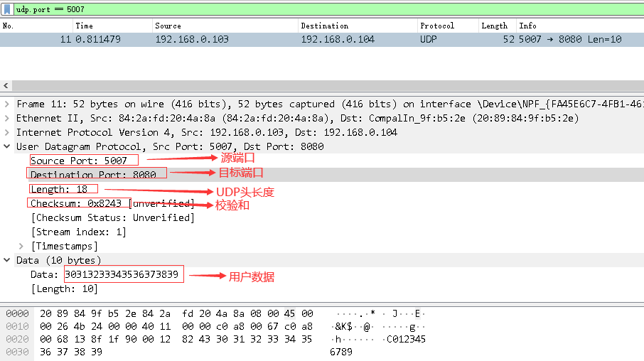Collapse the Data (10 bytes) node
The width and height of the screenshot is (644, 361).
point(7,260)
